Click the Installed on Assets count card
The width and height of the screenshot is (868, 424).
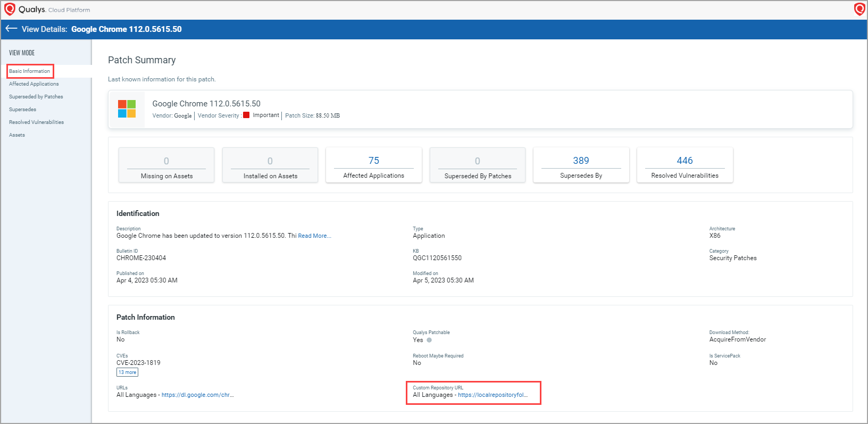(270, 165)
